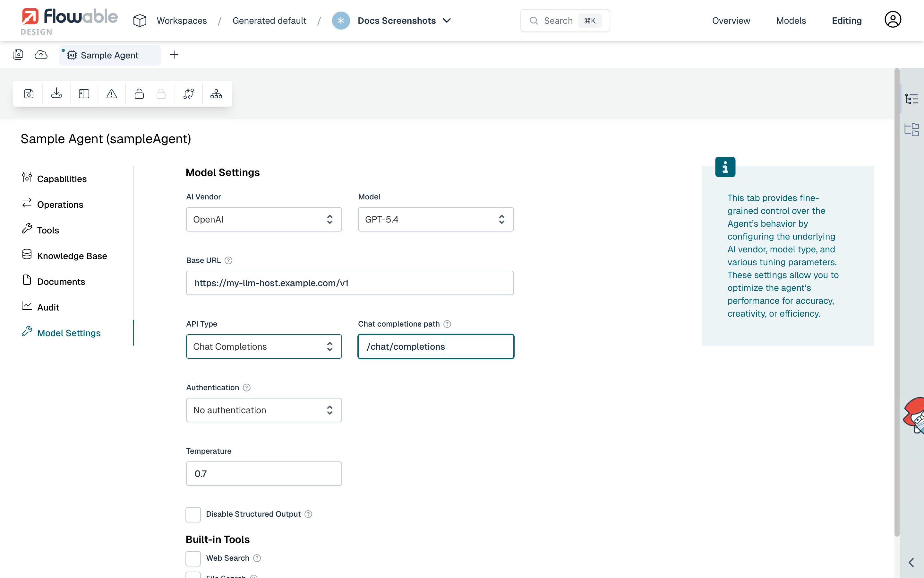Toggle the side panel layout icon

[84, 94]
